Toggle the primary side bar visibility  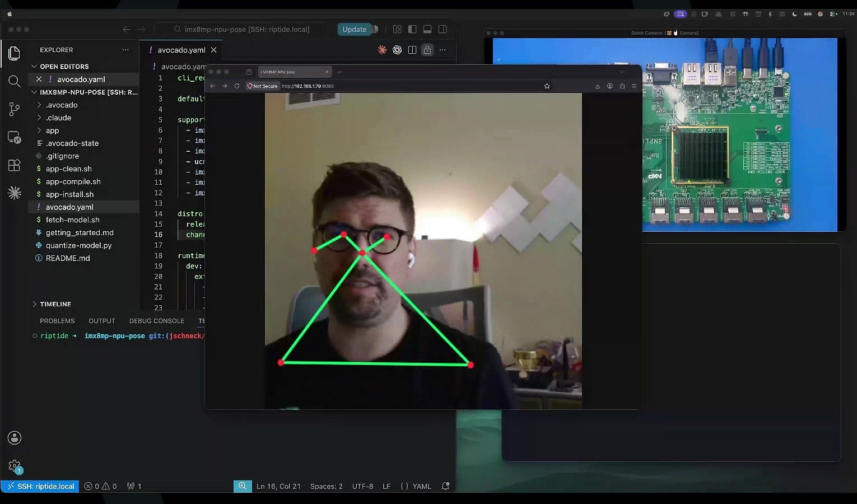pos(412,29)
